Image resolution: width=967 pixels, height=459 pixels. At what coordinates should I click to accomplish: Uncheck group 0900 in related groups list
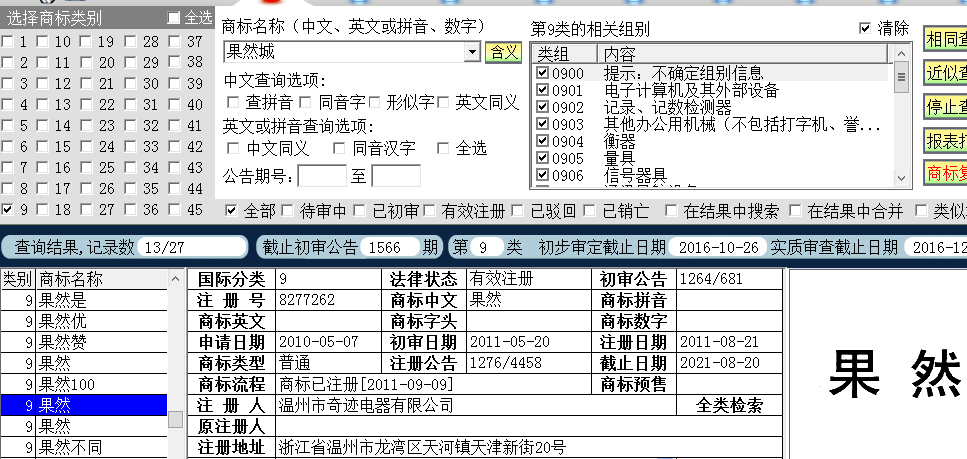542,73
